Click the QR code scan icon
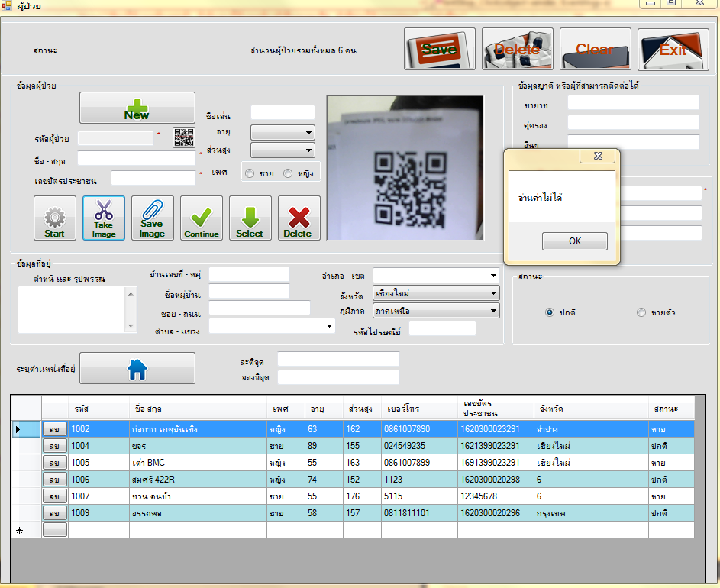Viewport: 720px width, 588px height. pyautogui.click(x=184, y=137)
